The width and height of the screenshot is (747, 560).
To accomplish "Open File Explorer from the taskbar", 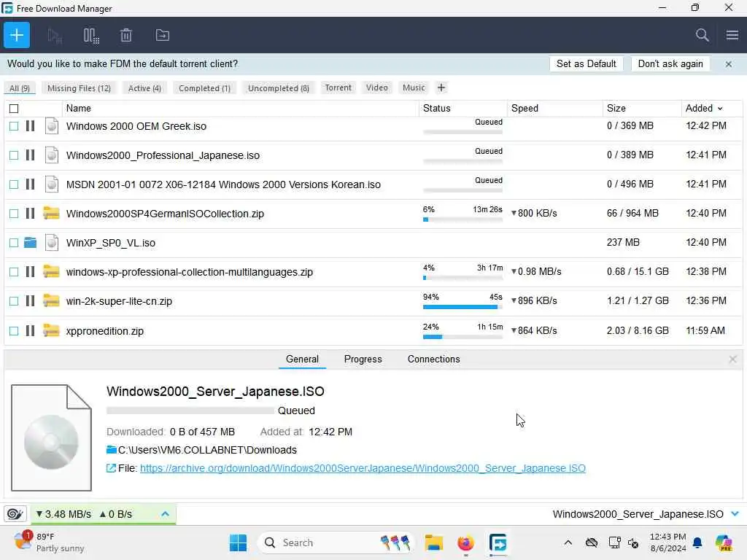I will [x=433, y=542].
